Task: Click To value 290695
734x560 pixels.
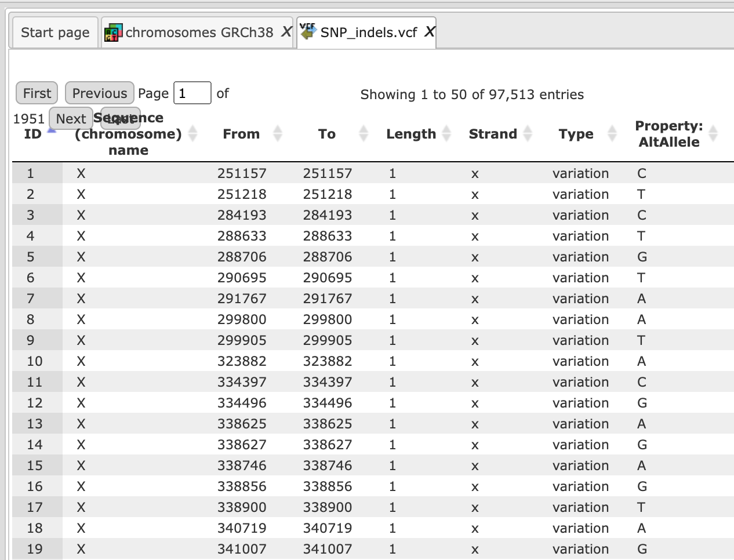Action: click(328, 278)
